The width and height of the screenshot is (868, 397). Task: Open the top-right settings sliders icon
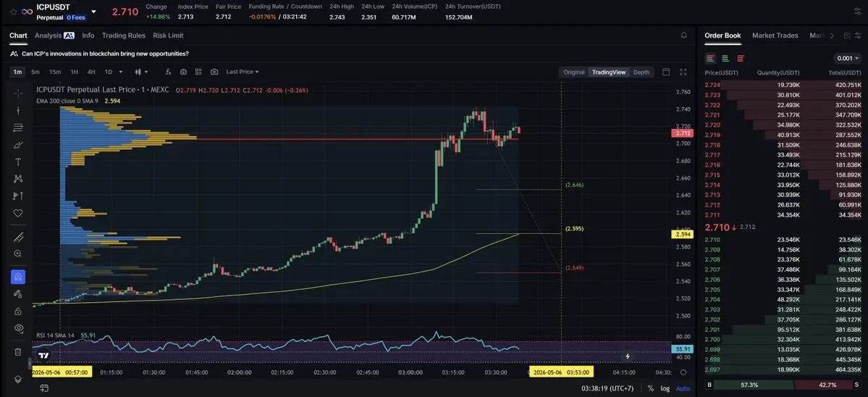pyautogui.click(x=857, y=12)
